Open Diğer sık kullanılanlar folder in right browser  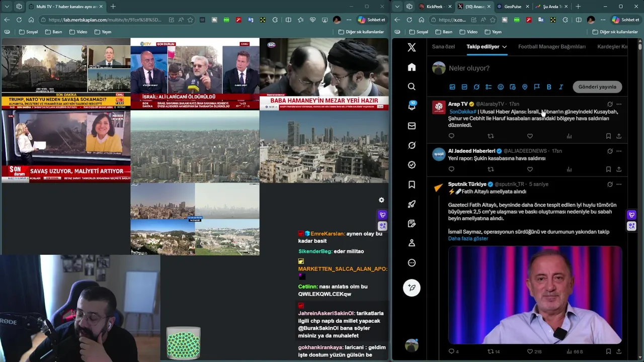tap(615, 32)
